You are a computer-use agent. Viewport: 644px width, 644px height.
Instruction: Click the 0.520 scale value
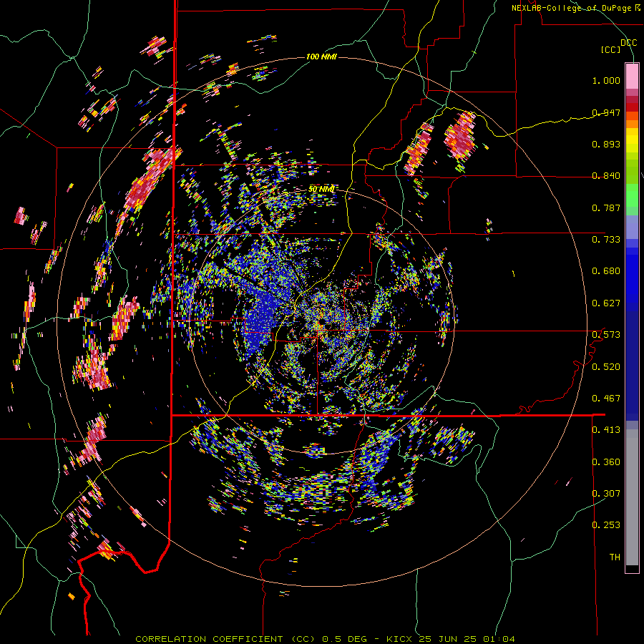click(x=606, y=366)
